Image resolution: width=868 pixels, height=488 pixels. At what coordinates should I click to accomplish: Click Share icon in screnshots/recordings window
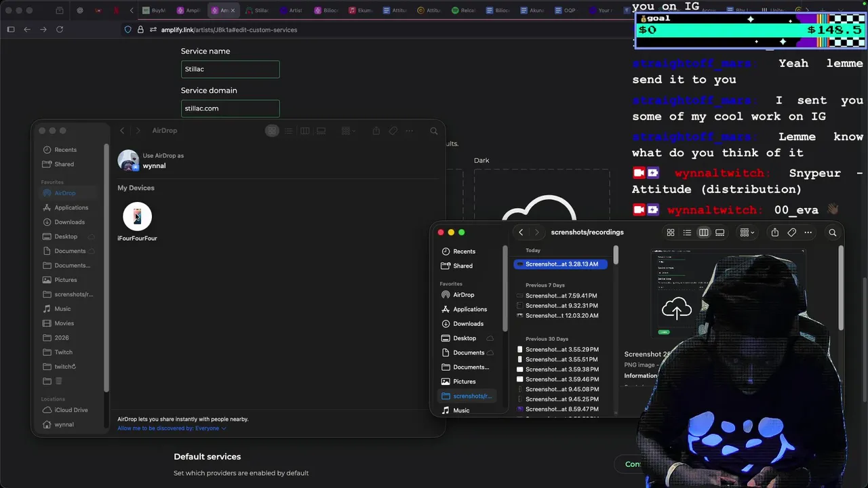775,232
